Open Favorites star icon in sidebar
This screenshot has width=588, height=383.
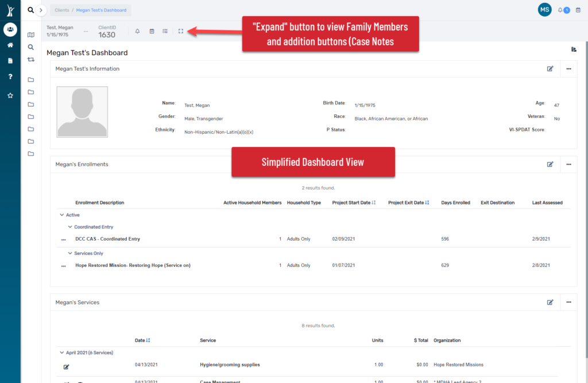pyautogui.click(x=10, y=95)
